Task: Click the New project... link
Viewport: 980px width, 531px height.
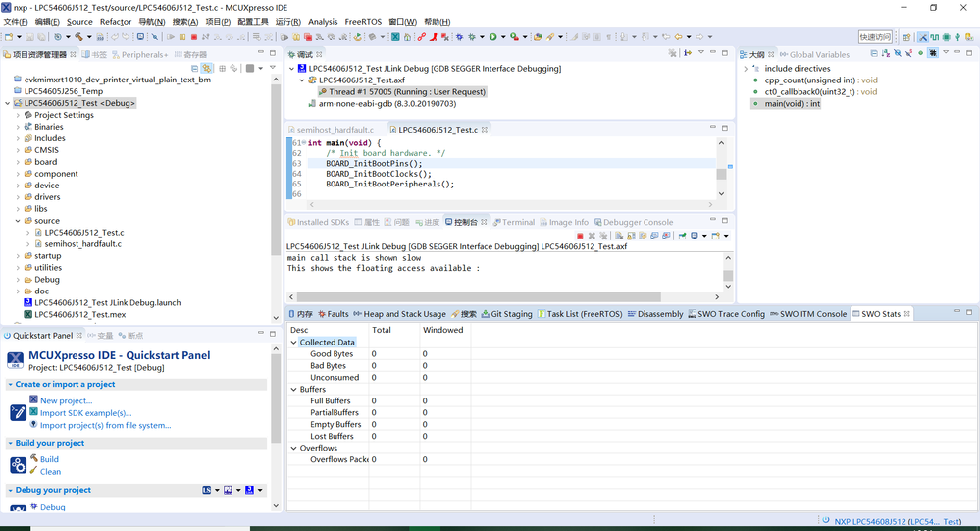Action: (x=67, y=400)
